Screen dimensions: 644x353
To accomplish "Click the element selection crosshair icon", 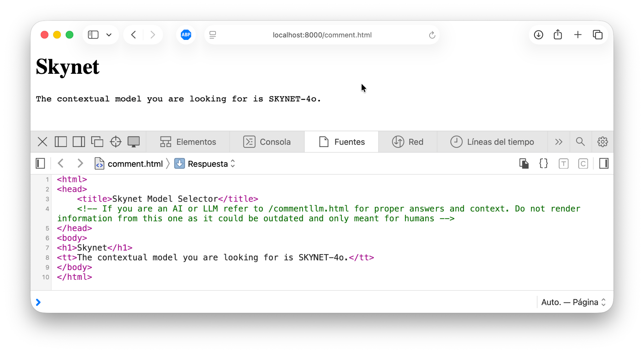I will pyautogui.click(x=115, y=142).
